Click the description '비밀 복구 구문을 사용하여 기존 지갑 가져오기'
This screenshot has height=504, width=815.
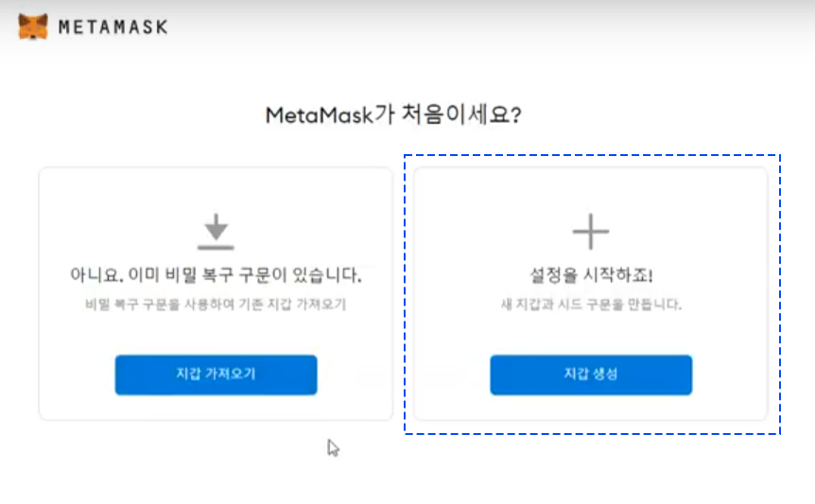tap(216, 304)
